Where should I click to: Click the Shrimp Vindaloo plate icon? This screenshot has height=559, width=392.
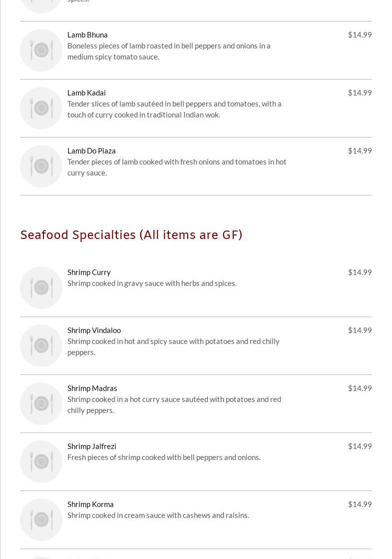(41, 345)
